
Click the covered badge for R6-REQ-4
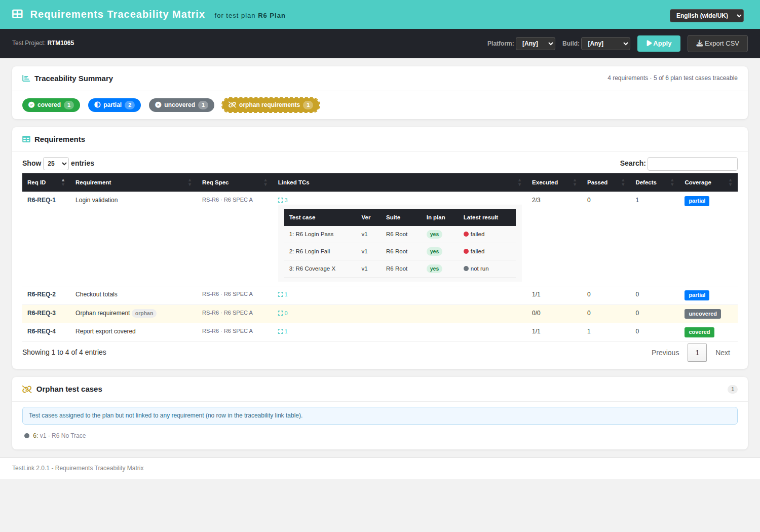click(699, 332)
